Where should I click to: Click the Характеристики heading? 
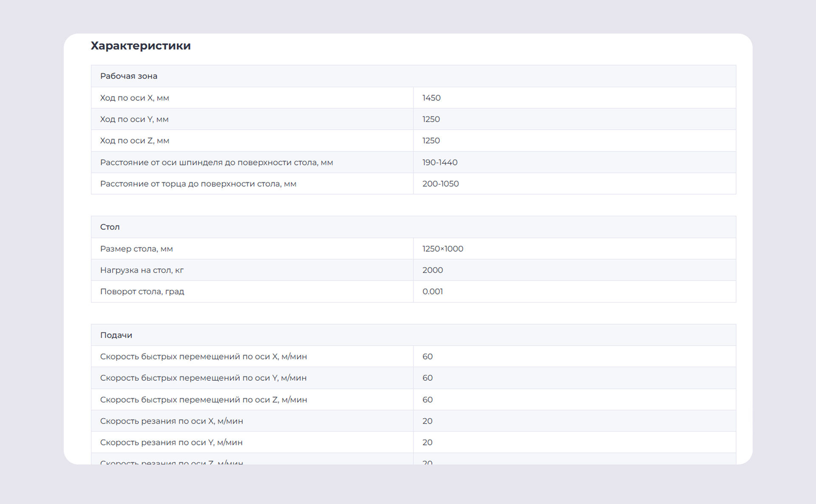[141, 45]
